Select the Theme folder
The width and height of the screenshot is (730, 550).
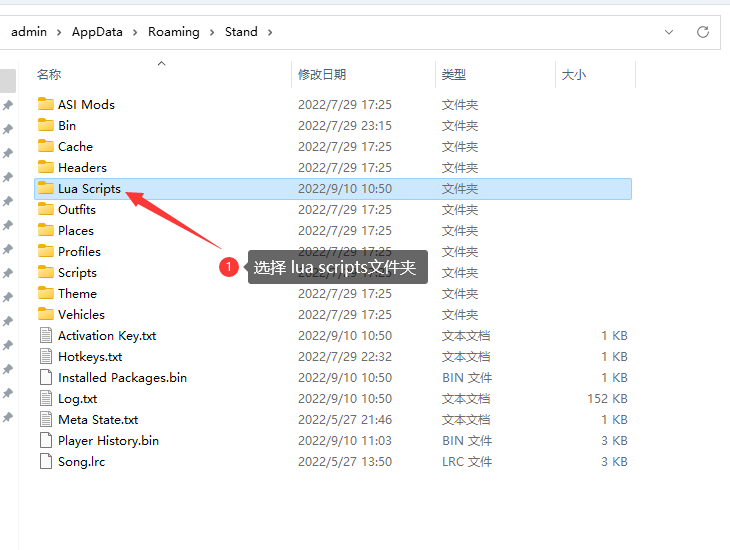pos(77,293)
